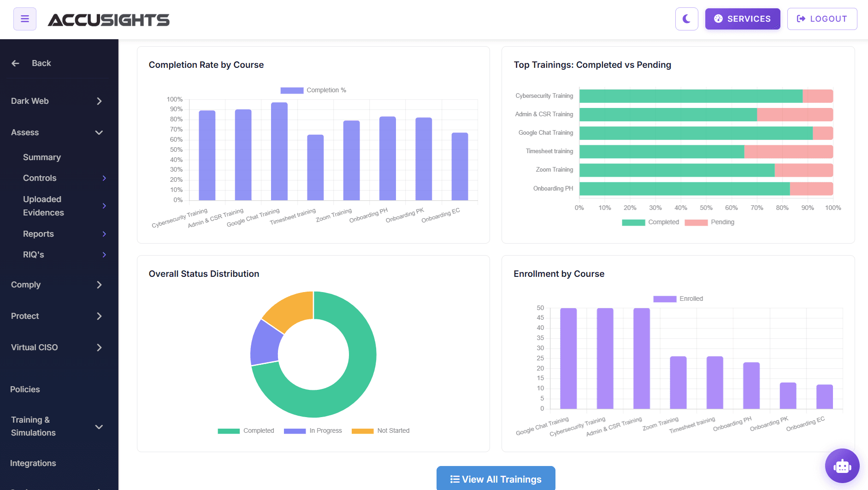The image size is (868, 490).
Task: Click Zoom Training horizontal completed bar
Action: click(x=677, y=170)
